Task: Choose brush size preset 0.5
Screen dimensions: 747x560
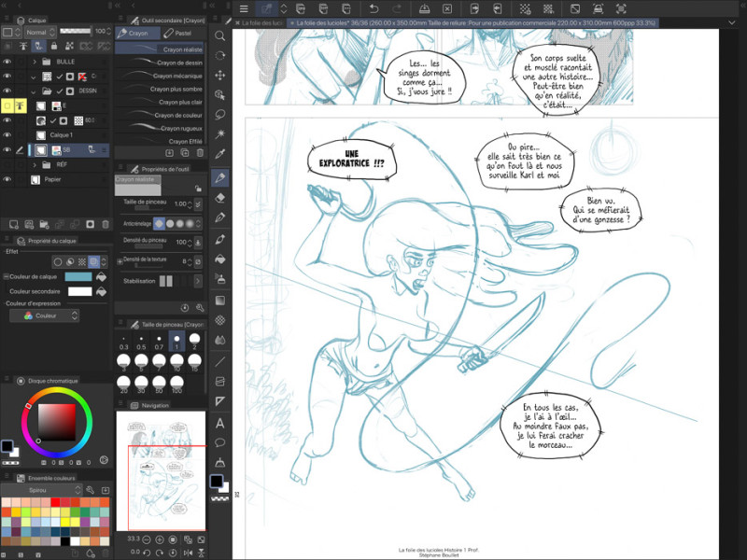Action: (x=141, y=341)
